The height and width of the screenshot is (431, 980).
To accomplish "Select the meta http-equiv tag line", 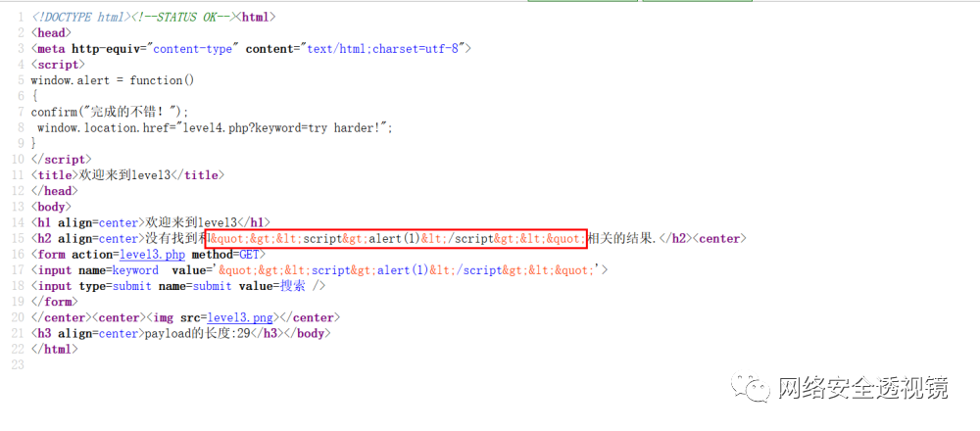I will (x=250, y=49).
